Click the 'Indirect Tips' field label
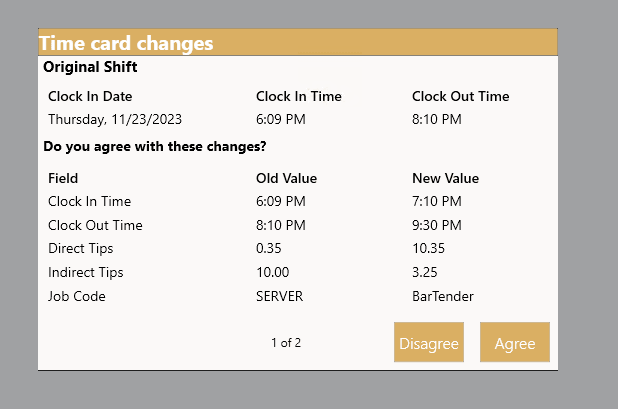Viewport: 618px width, 409px height. tap(86, 273)
